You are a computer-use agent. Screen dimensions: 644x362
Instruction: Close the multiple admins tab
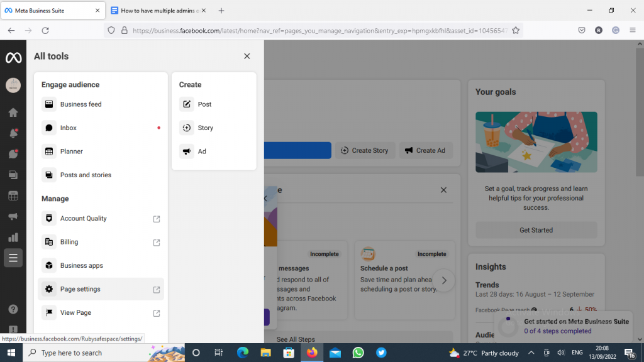(x=204, y=11)
